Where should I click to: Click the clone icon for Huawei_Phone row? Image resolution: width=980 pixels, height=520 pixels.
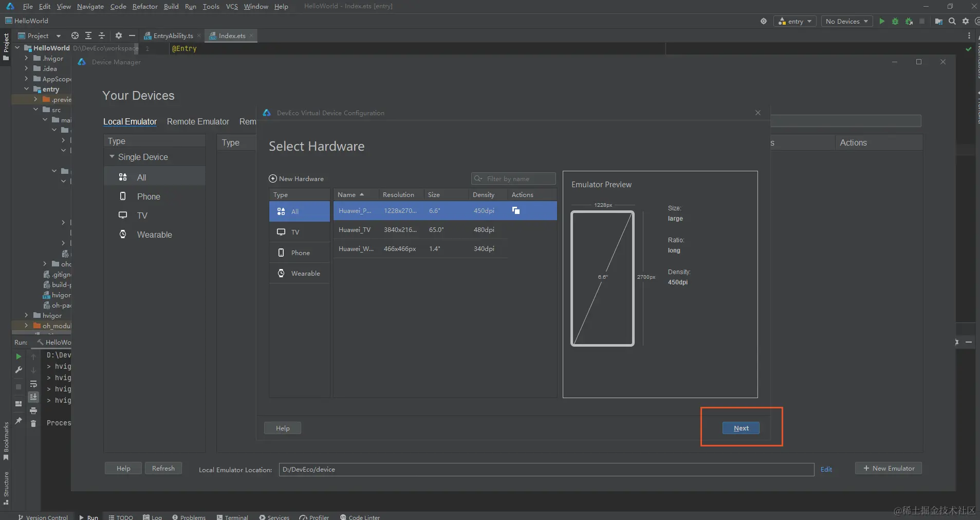[x=516, y=210]
